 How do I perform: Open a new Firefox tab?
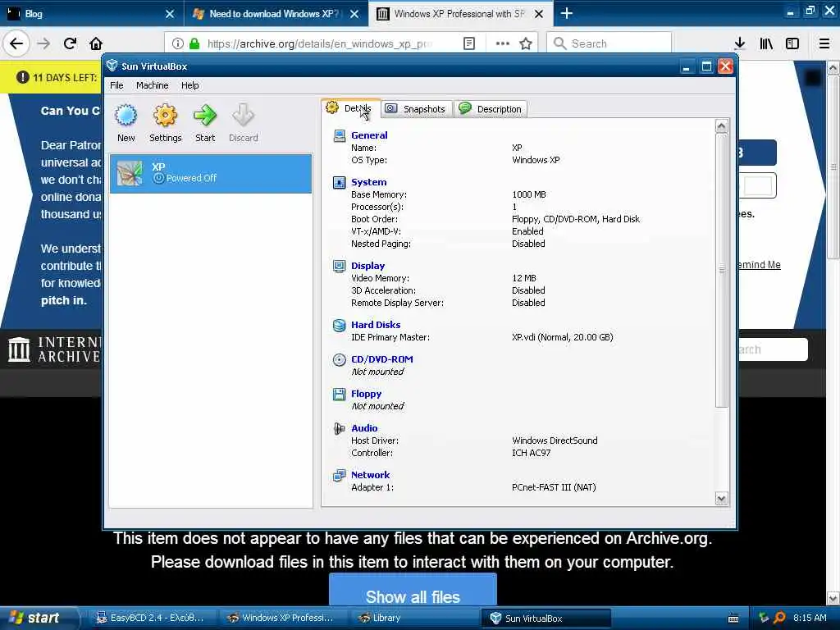pyautogui.click(x=566, y=13)
